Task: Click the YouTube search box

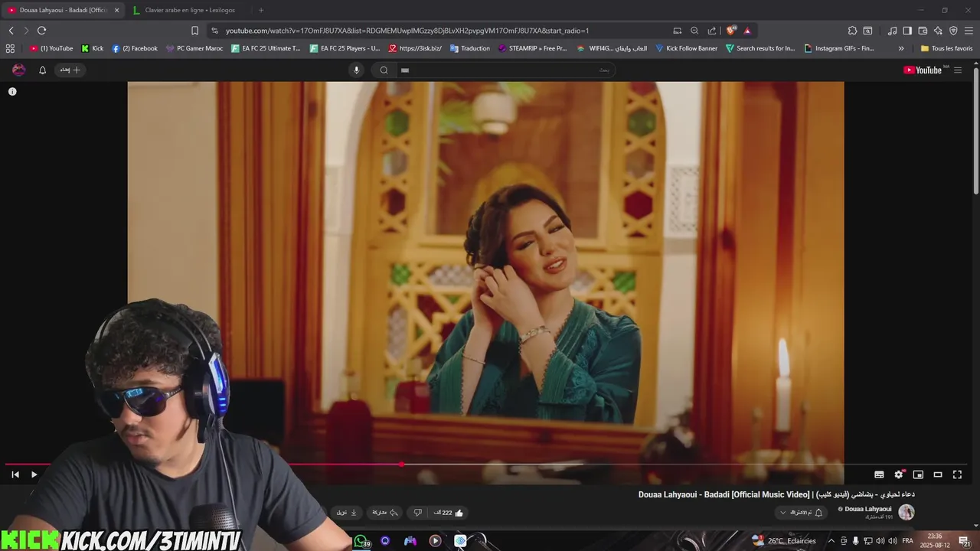Action: pyautogui.click(x=505, y=70)
